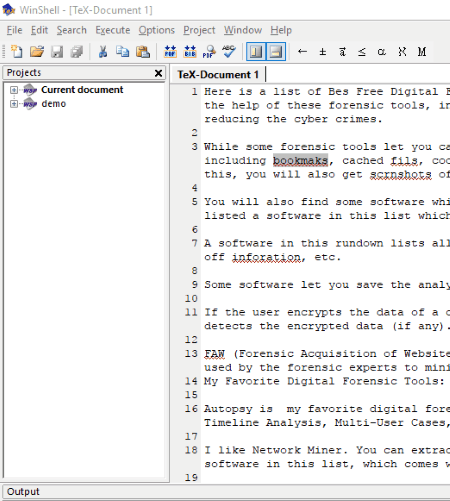Open the plus-minus operator symbols palette
The image size is (450, 501).
coord(322,52)
